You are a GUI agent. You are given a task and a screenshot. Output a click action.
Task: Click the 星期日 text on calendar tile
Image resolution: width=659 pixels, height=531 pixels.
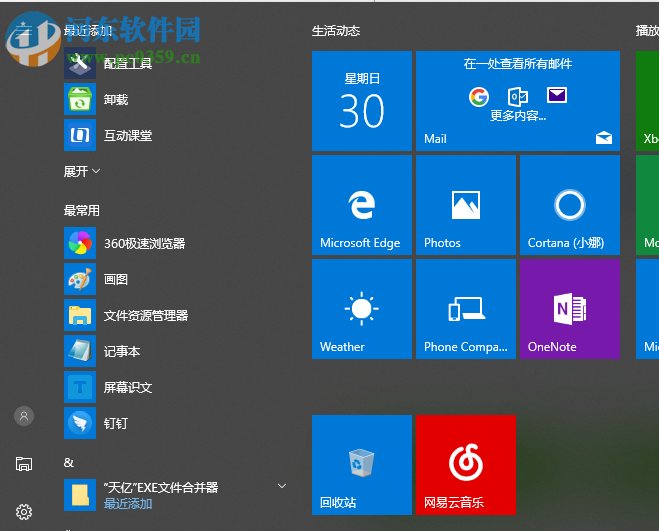click(x=362, y=78)
